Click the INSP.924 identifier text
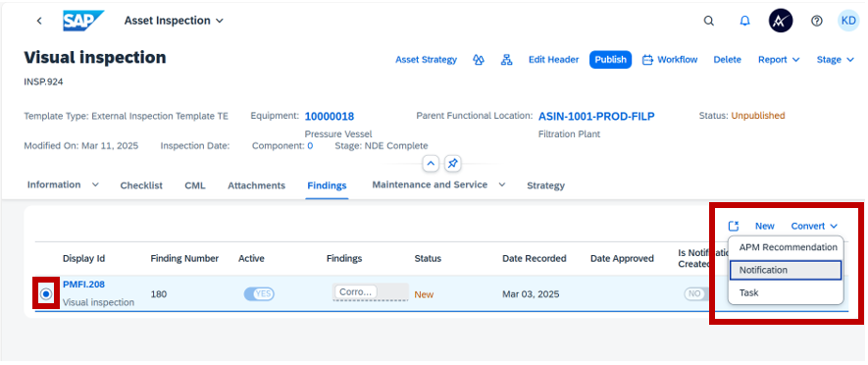 pyautogui.click(x=43, y=82)
